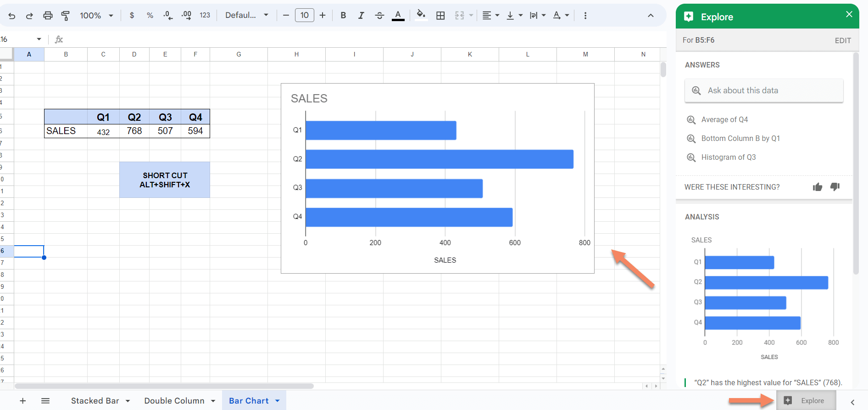The image size is (868, 410).
Task: Toggle bold formatting
Action: pyautogui.click(x=343, y=16)
